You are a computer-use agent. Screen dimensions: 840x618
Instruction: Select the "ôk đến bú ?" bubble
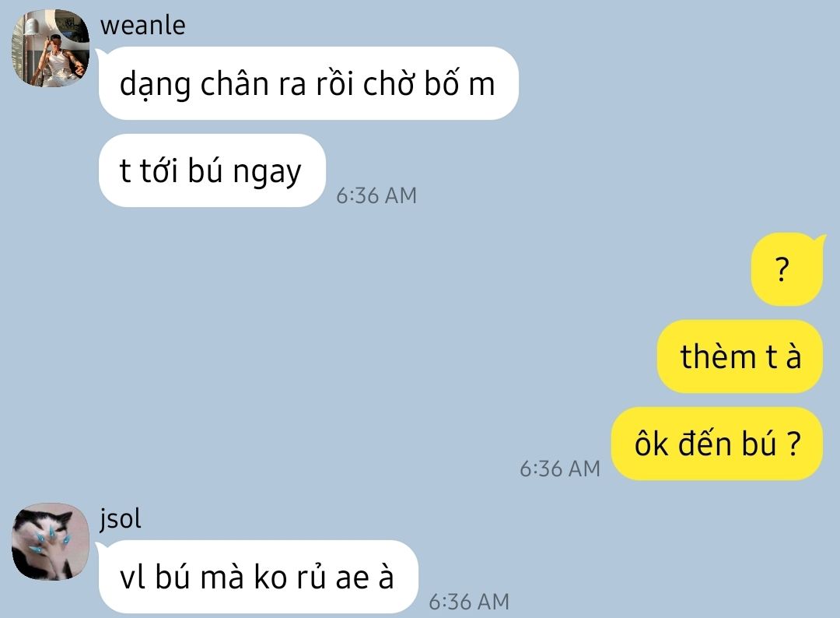pyautogui.click(x=717, y=444)
